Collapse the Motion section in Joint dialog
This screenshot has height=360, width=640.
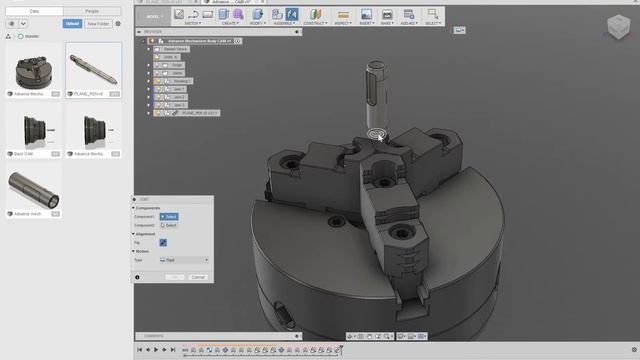point(133,251)
